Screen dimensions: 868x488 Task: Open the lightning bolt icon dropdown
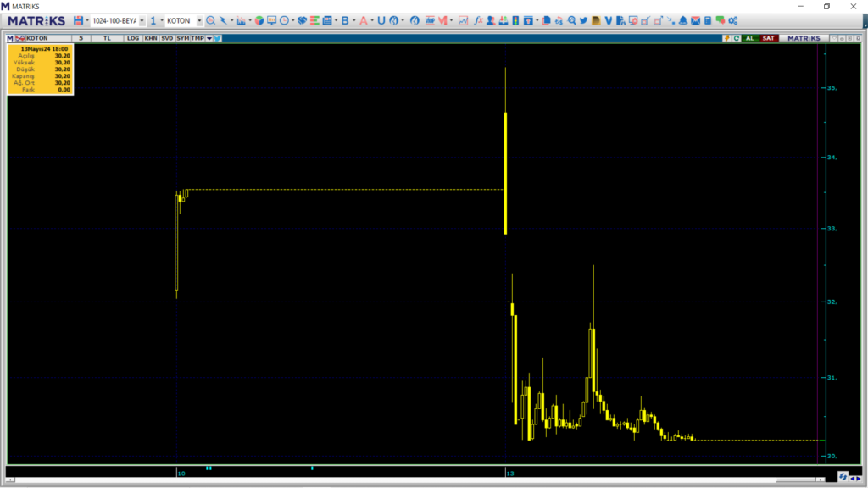(231, 20)
